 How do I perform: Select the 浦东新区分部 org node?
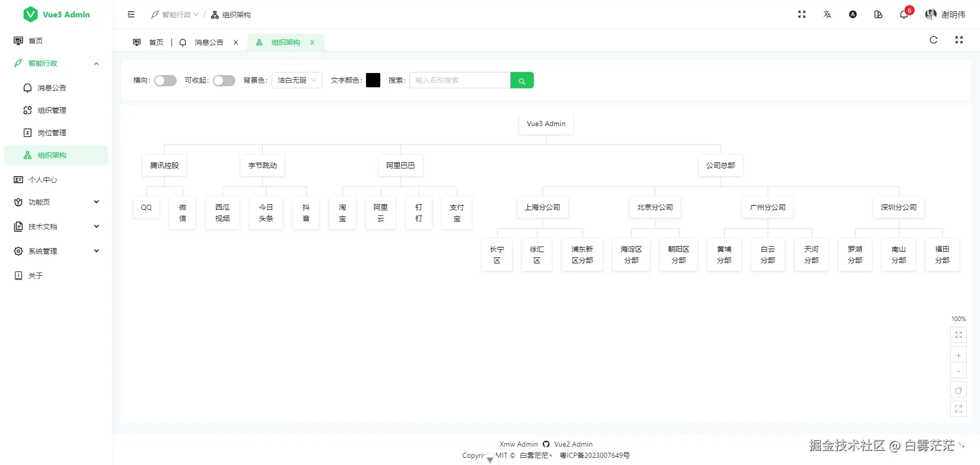pos(582,255)
